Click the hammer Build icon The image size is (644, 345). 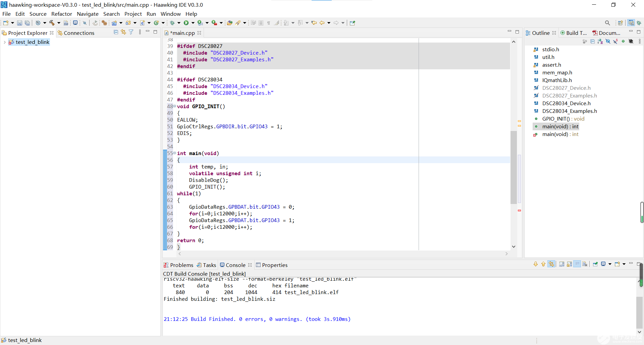pyautogui.click(x=52, y=23)
